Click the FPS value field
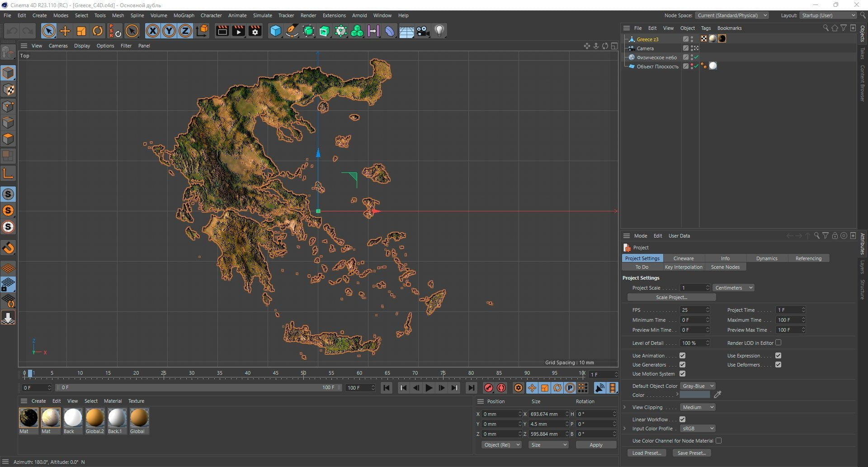 click(692, 310)
